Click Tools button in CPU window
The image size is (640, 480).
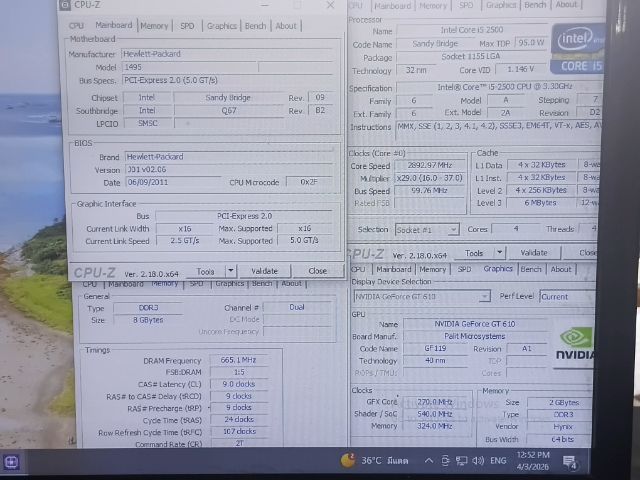tap(474, 253)
